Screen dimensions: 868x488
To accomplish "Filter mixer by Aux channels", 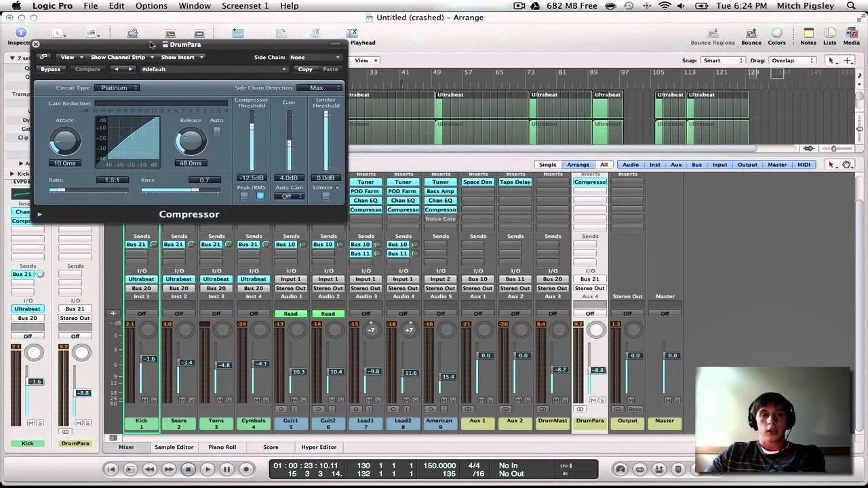I will [x=676, y=165].
